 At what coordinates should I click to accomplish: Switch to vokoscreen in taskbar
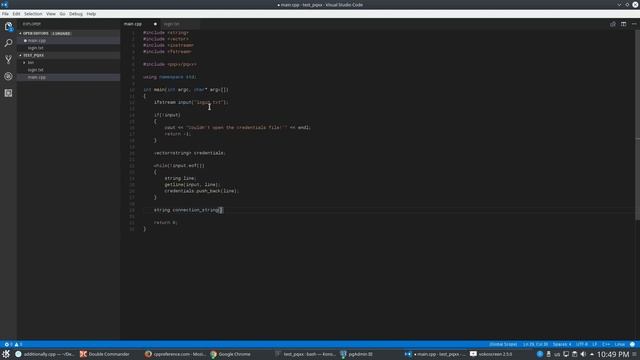point(491,354)
